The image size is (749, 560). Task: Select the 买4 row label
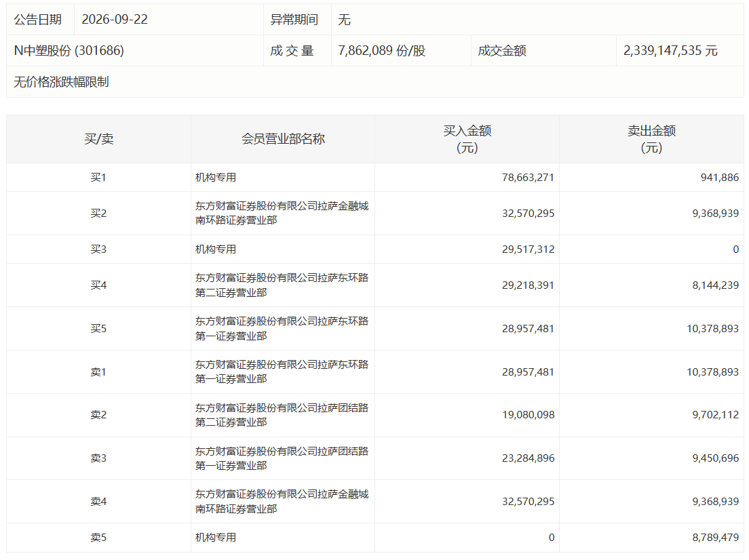pos(98,285)
